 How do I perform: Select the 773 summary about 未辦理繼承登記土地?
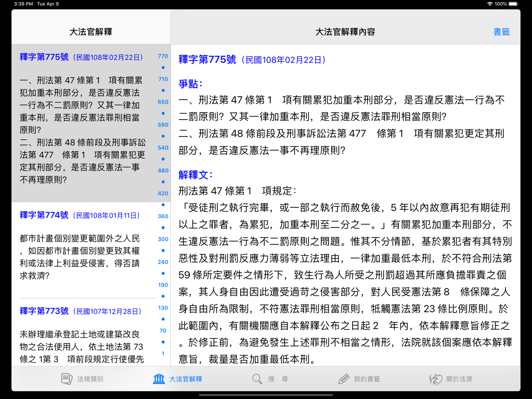point(82,347)
